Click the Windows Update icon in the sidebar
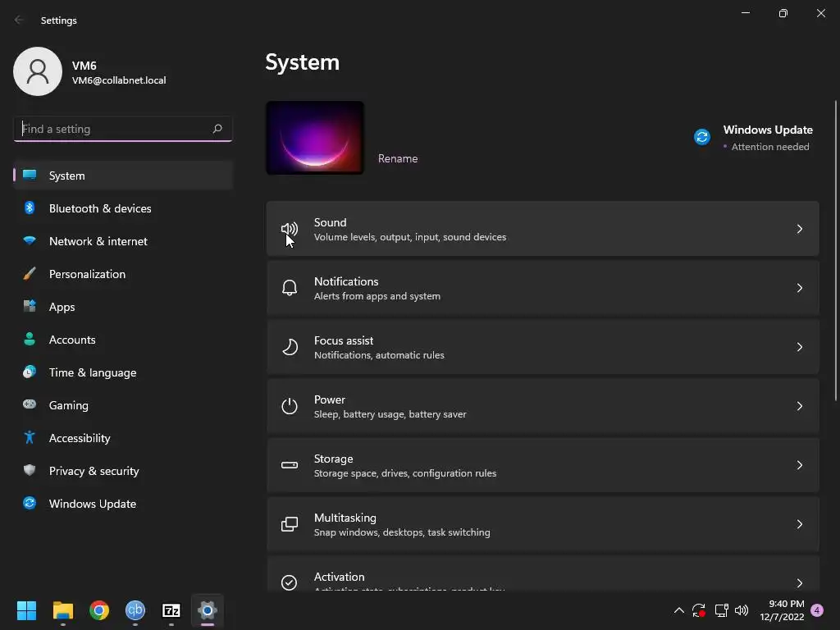This screenshot has width=840, height=630. 30,503
